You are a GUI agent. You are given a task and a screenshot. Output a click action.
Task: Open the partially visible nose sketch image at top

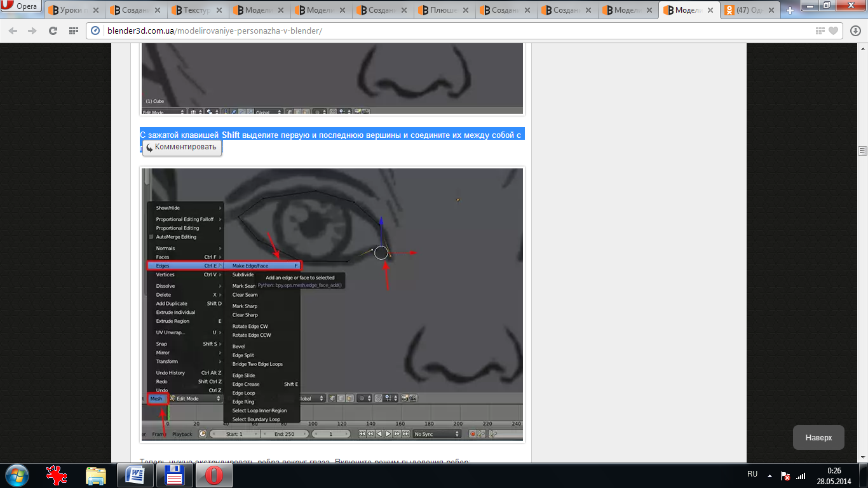[332, 78]
